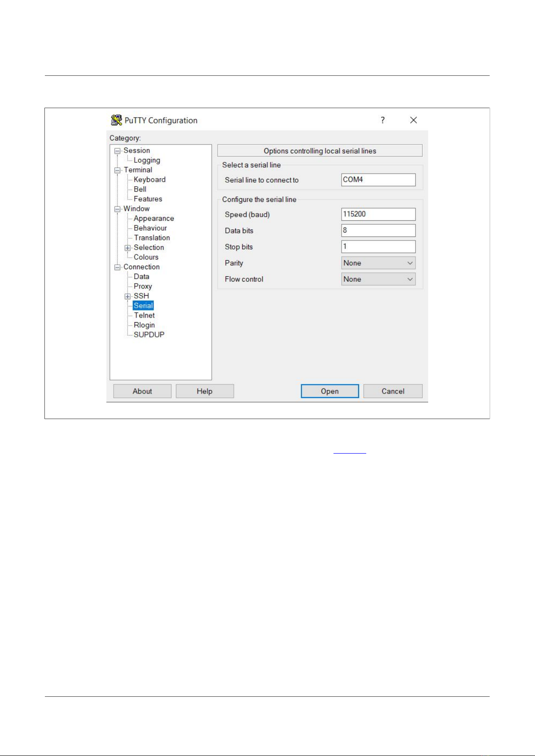This screenshot has height=756, width=535.
Task: Select the Terminal category
Action: pyautogui.click(x=138, y=170)
